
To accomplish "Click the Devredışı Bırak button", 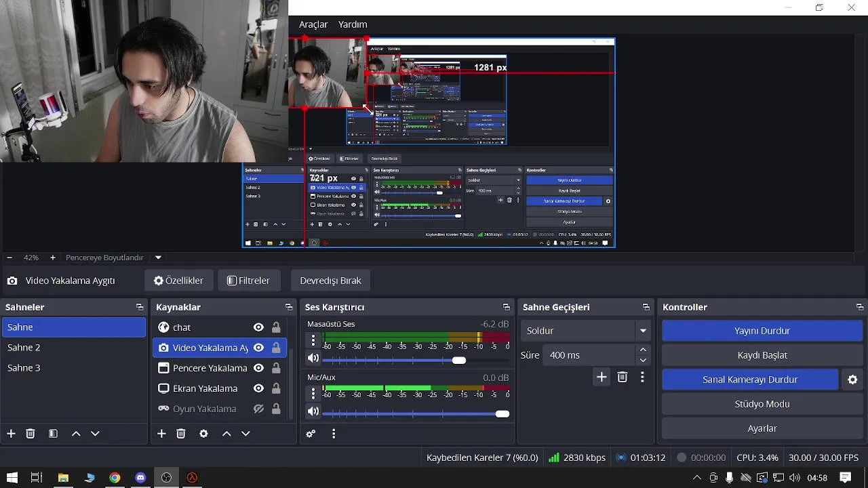I will [330, 281].
